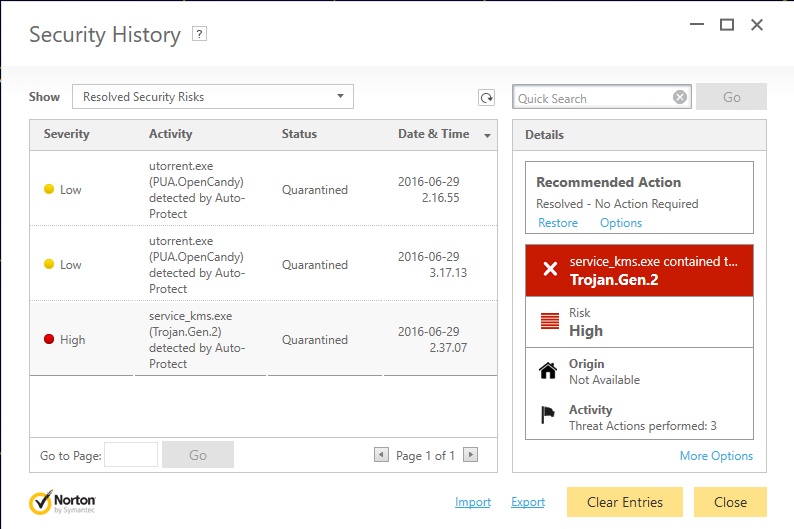This screenshot has height=529, width=794.
Task: Open More Options link
Action: [x=716, y=456]
